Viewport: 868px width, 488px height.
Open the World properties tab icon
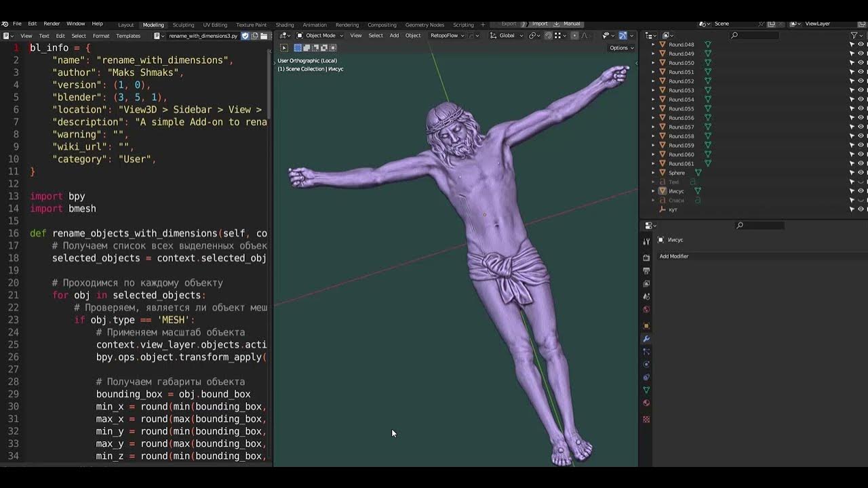tap(646, 310)
